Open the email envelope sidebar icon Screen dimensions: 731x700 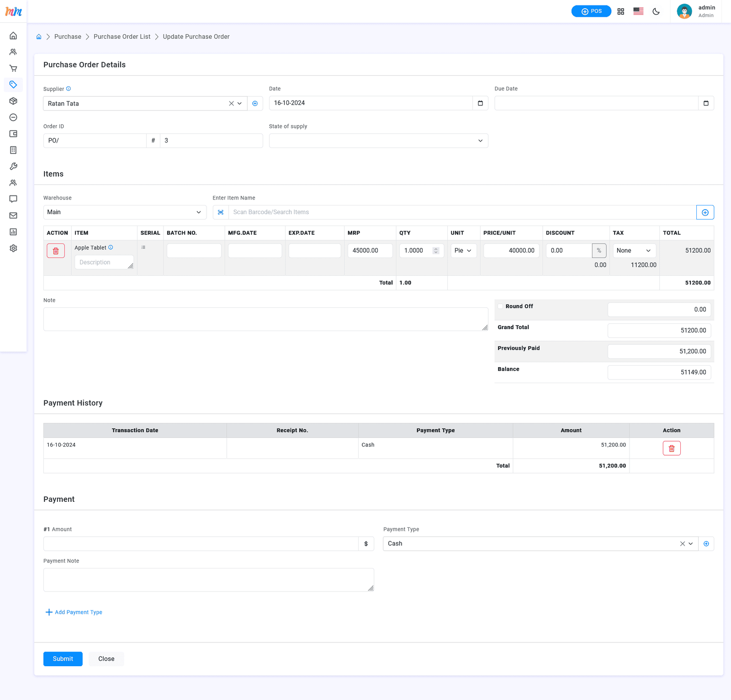(x=13, y=216)
